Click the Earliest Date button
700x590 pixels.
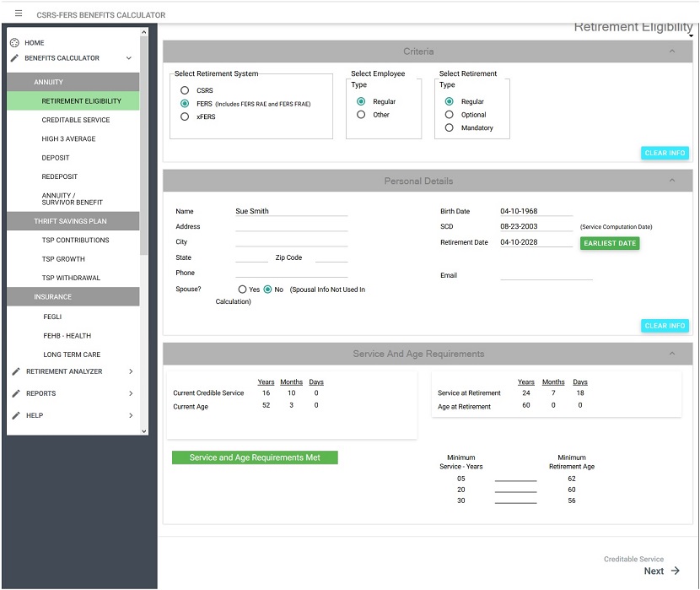pyautogui.click(x=610, y=243)
